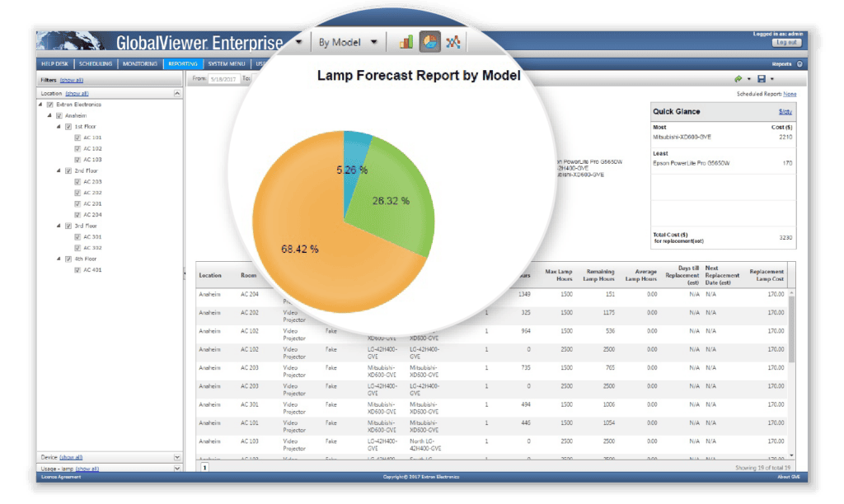Uncheck the Anaheim location checkbox
The image size is (844, 504).
(x=59, y=115)
